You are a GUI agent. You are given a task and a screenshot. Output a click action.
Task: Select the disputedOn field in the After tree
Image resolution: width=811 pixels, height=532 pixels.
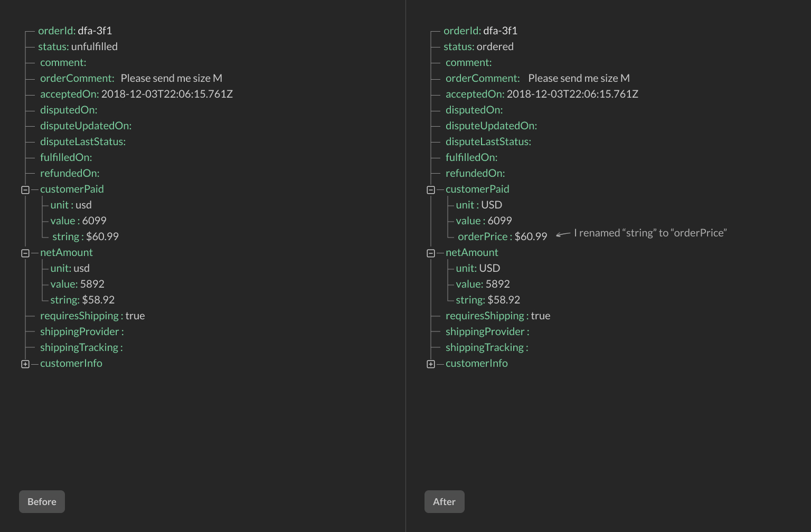(x=473, y=110)
